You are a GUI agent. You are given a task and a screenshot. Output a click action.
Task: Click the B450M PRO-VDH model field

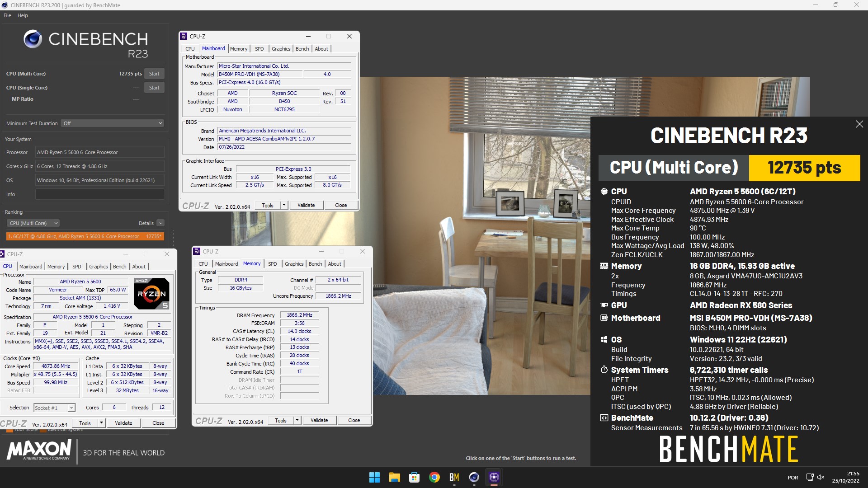tap(259, 74)
